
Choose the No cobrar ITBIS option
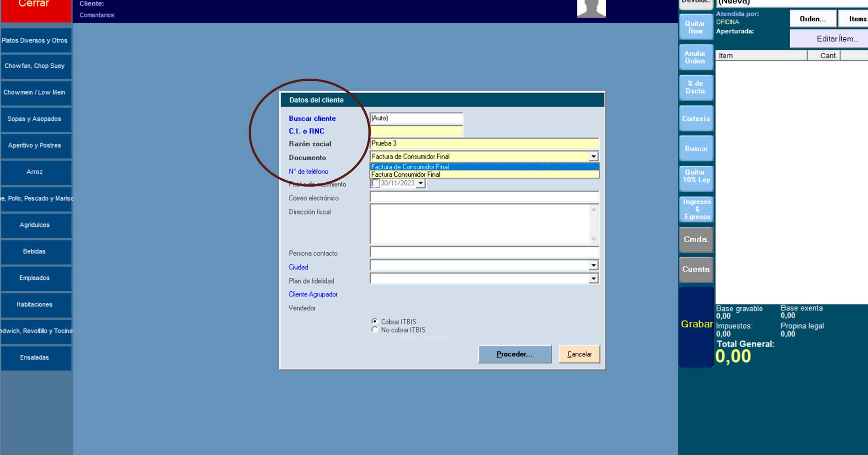[x=375, y=330]
